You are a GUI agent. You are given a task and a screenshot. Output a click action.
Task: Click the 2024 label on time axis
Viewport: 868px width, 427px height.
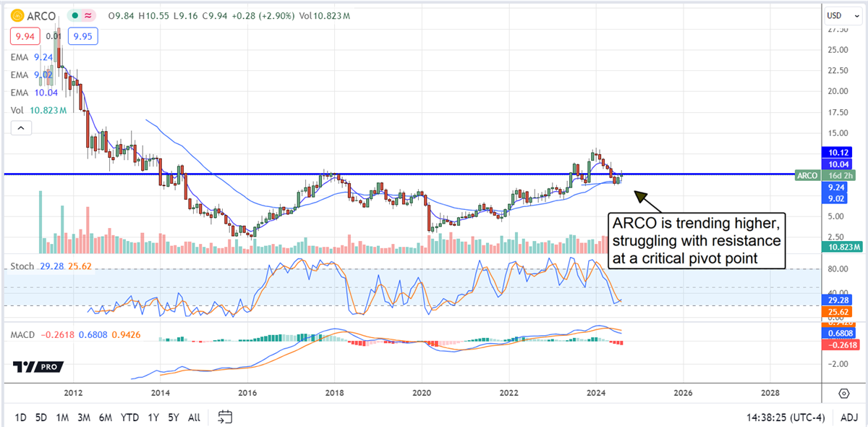point(596,394)
